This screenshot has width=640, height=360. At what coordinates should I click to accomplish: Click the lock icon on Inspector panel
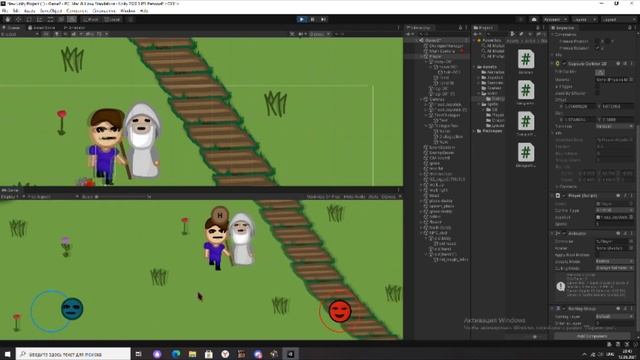pos(629,28)
